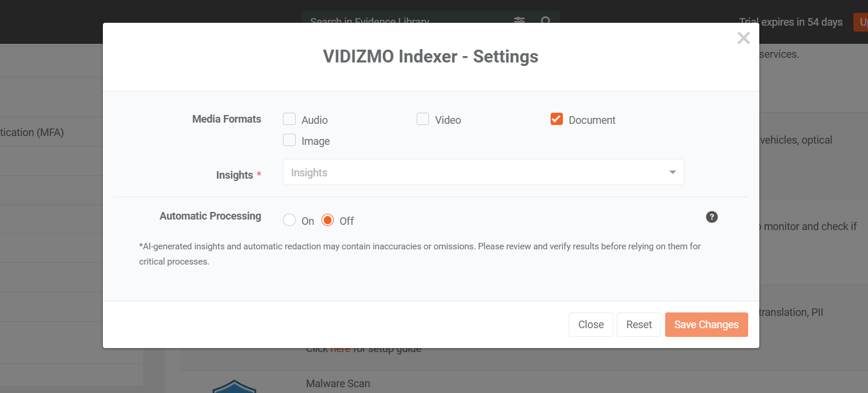Follow the 'here' setup guide link
Viewport: 868px width, 393px height.
click(x=340, y=349)
